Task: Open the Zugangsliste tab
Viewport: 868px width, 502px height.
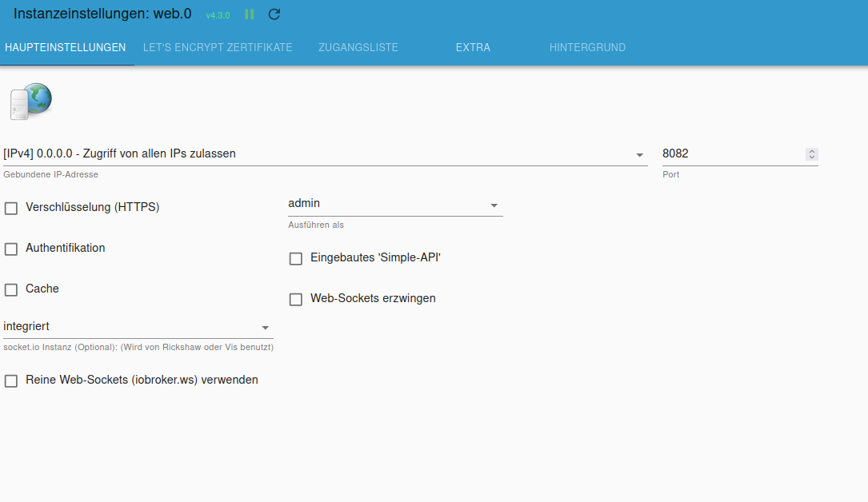Action: point(358,48)
